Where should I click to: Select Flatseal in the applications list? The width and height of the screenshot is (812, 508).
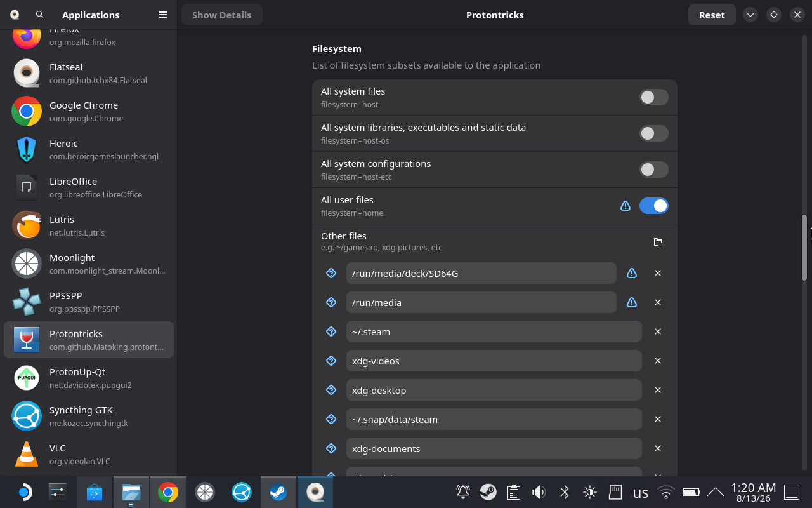coord(89,73)
